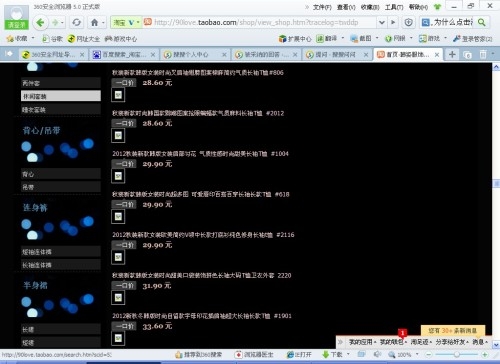Open the 翻译 dropdown arrow

click(343, 38)
